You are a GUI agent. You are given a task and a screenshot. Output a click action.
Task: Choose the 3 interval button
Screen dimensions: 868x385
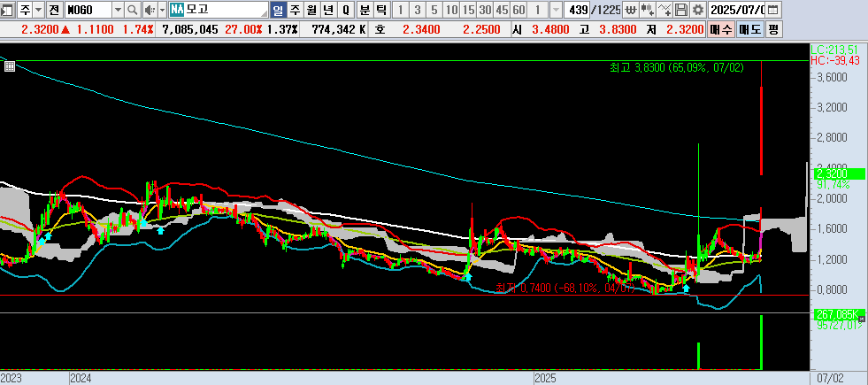click(x=418, y=10)
